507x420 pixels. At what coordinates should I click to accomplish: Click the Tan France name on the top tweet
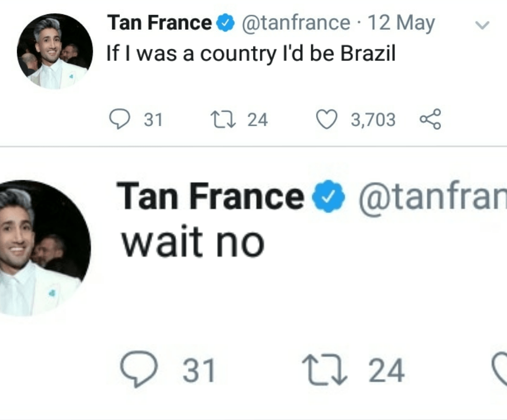pyautogui.click(x=160, y=23)
